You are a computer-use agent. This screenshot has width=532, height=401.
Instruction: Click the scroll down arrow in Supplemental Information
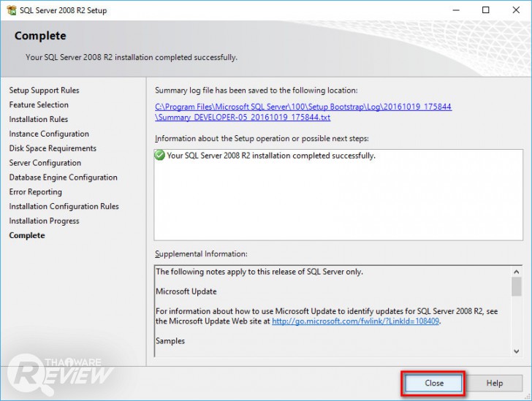click(x=517, y=351)
